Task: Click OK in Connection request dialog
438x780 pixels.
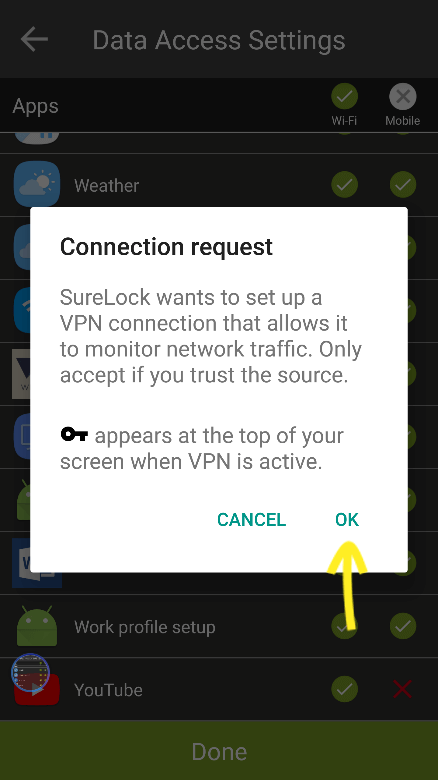Action: point(347,519)
